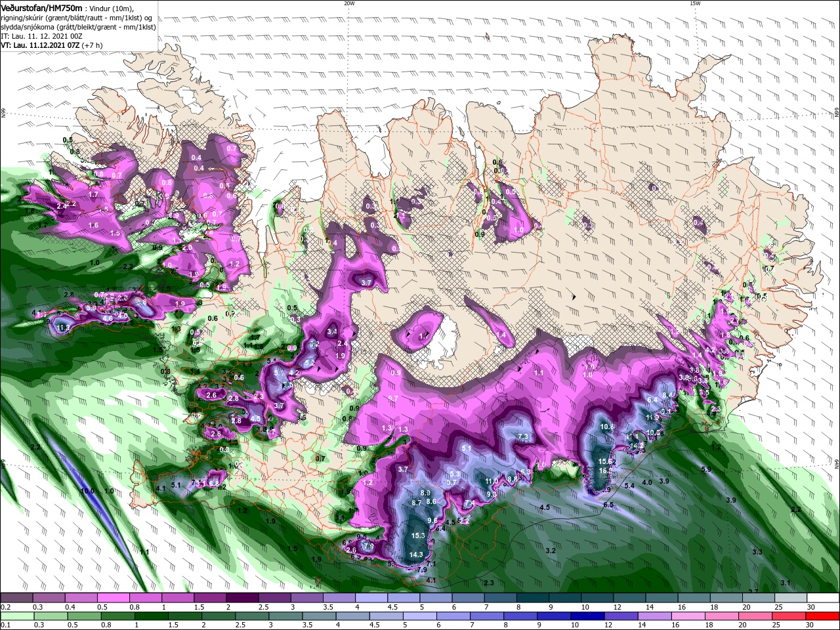This screenshot has height=630, width=840.
Task: Click the 8.9 value on the south coast
Action: pos(425,493)
